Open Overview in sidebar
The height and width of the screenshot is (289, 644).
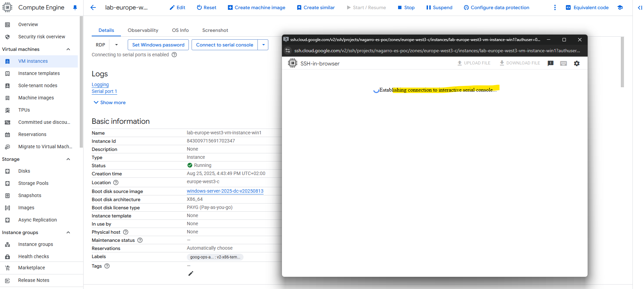tap(28, 24)
